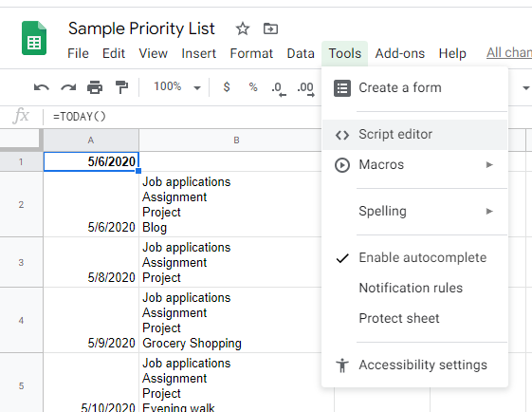
Task: Expand the Spelling submenu arrow
Action: point(489,212)
